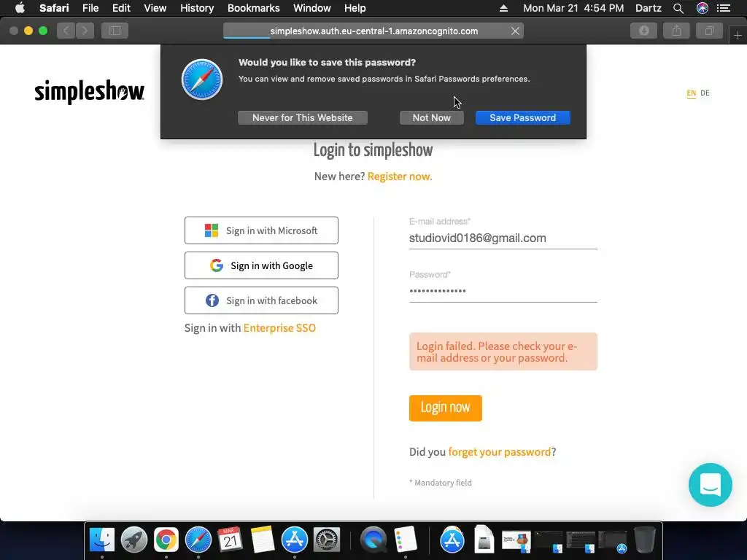The width and height of the screenshot is (747, 560).
Task: Click the orange Login now button
Action: (446, 408)
